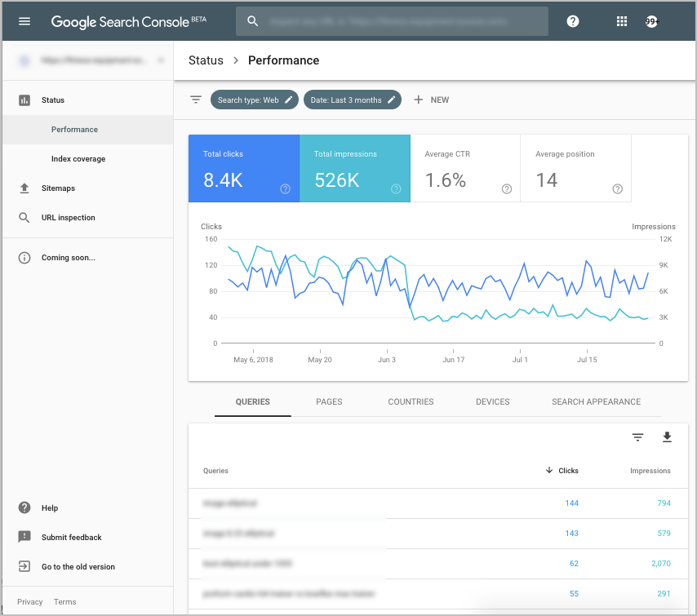Click the 794 impressions value
Image resolution: width=697 pixels, height=616 pixels.
pyautogui.click(x=664, y=503)
